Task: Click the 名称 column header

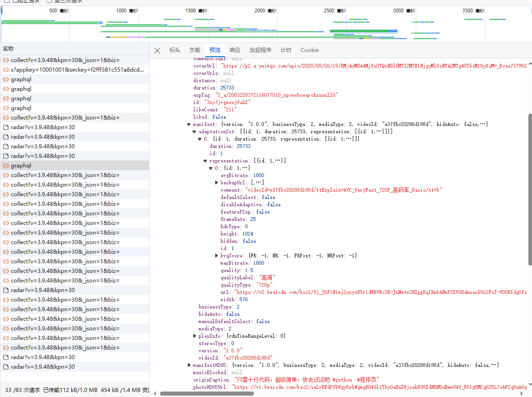Action: click(x=8, y=48)
